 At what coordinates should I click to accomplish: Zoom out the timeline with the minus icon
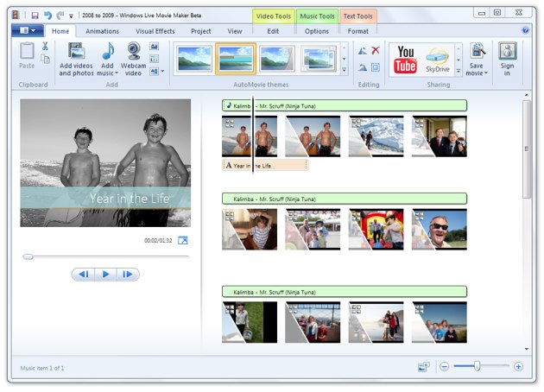click(445, 367)
